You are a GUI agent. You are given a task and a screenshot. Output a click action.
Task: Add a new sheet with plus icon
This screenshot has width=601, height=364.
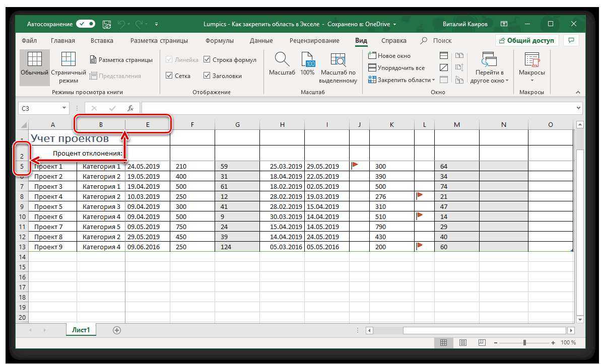117,330
